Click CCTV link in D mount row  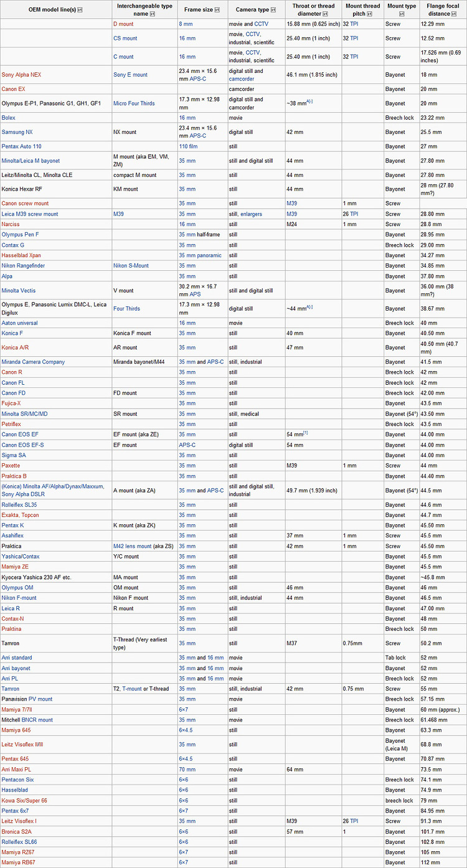pyautogui.click(x=262, y=24)
